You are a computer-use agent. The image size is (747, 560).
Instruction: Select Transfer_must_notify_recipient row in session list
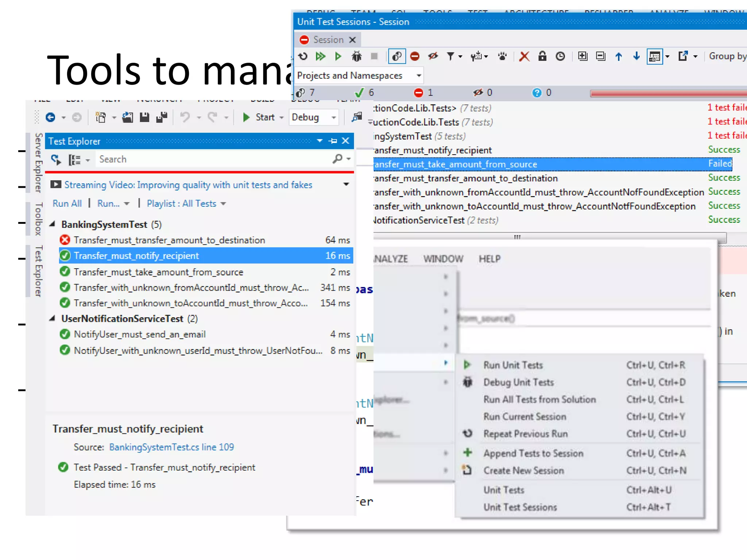pyautogui.click(x=557, y=150)
